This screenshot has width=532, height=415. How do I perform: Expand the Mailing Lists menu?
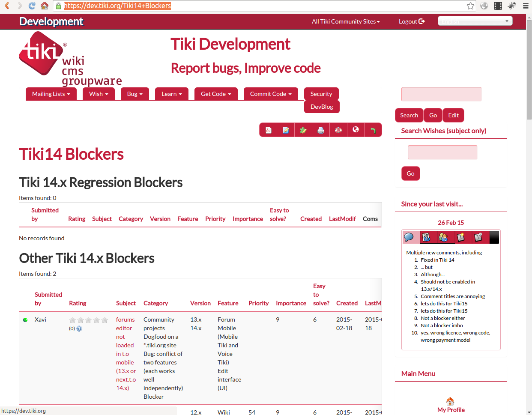tap(51, 94)
